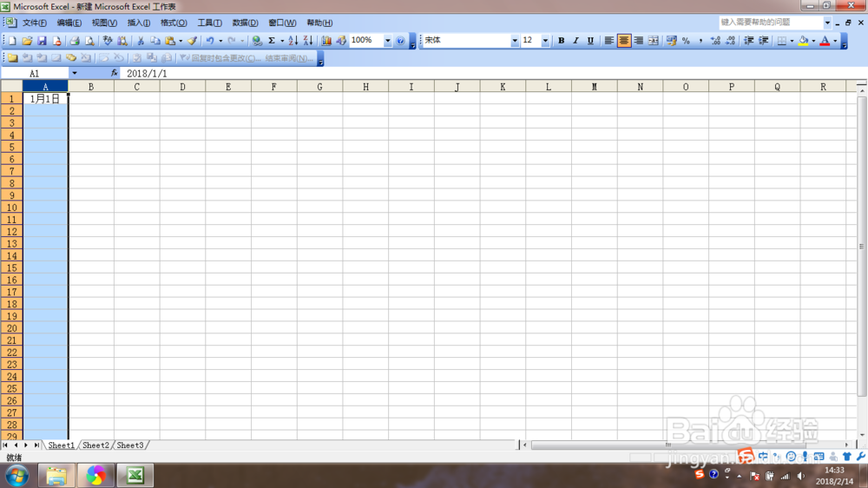Image resolution: width=868 pixels, height=488 pixels.
Task: Align cell text left
Action: 609,41
